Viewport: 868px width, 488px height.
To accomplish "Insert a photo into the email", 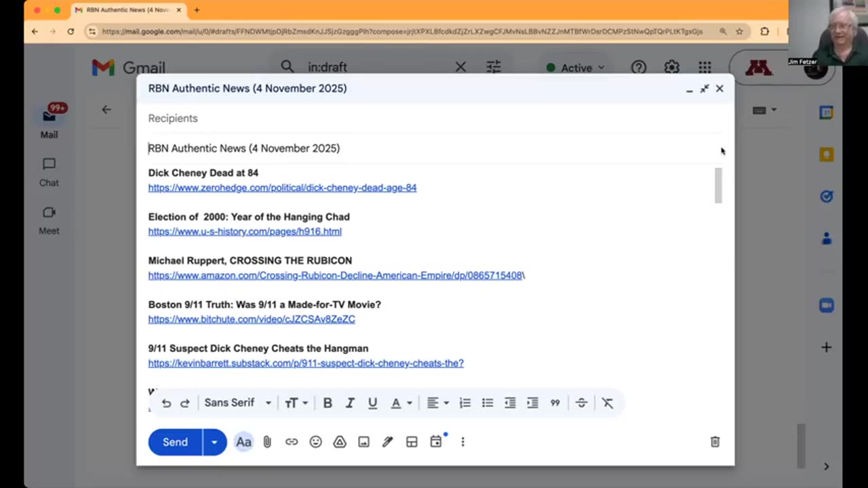I will pyautogui.click(x=363, y=442).
